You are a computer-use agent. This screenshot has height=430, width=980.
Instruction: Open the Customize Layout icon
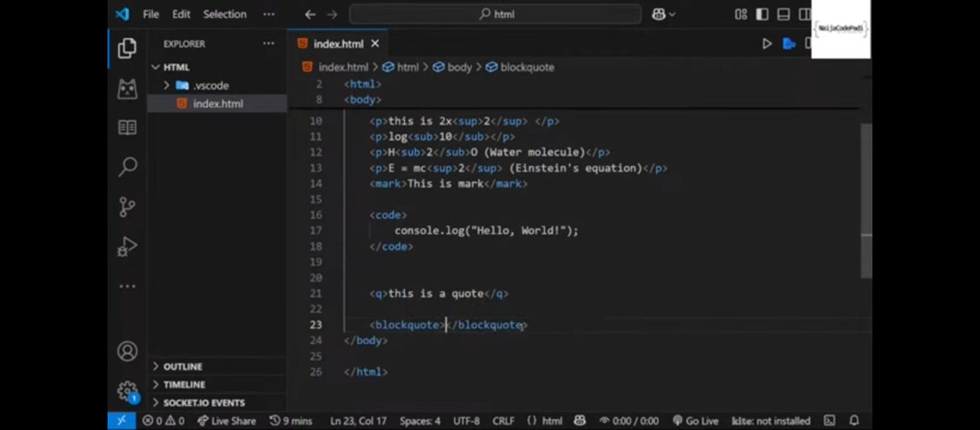[x=741, y=14]
